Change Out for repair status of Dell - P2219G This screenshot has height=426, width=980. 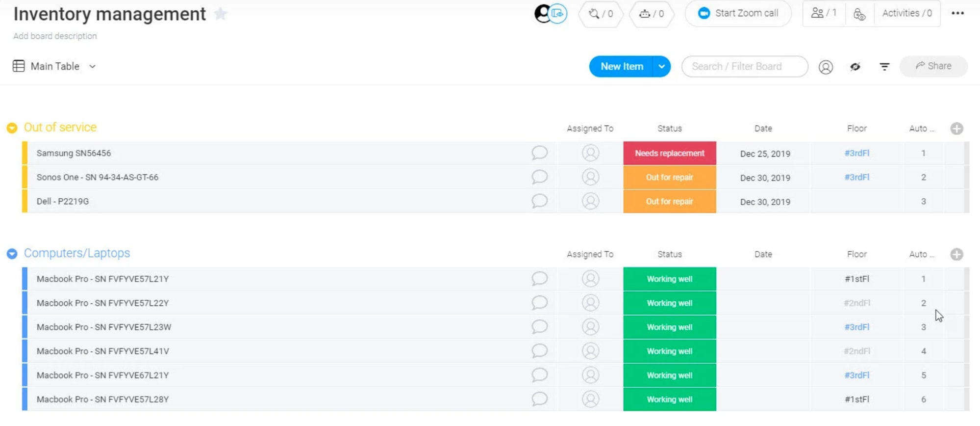670,201
